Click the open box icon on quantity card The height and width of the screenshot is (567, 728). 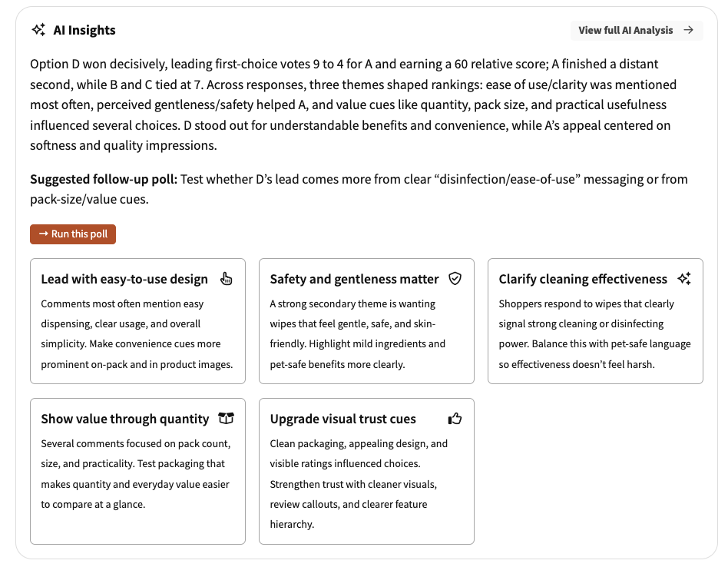[x=226, y=419]
